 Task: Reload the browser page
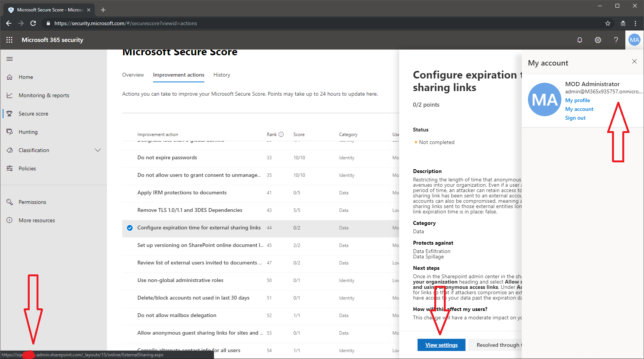pyautogui.click(x=33, y=23)
